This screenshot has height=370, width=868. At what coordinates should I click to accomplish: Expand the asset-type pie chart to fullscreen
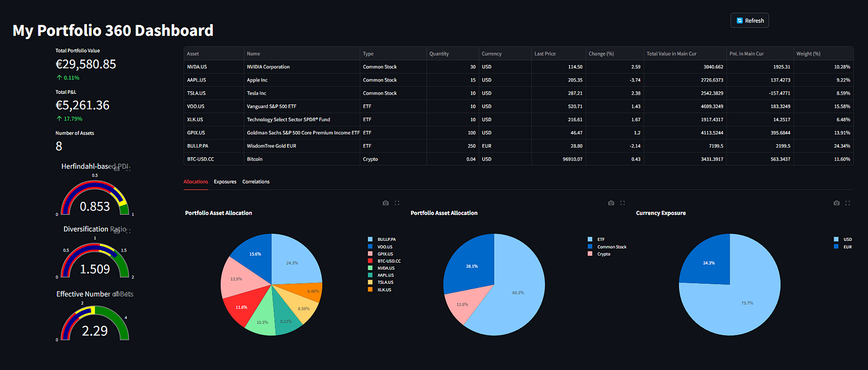point(622,203)
